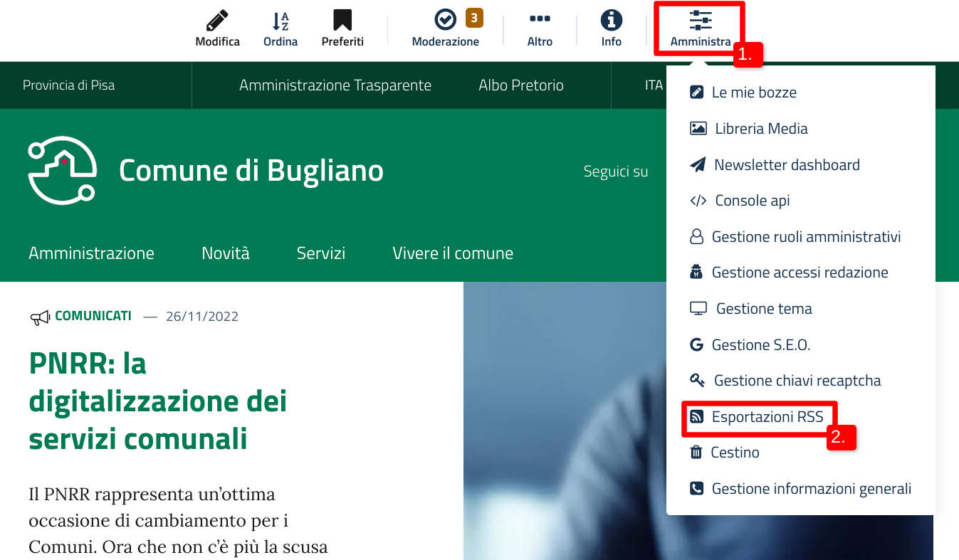
Task: Open the Ordina A-Z sort tool
Action: pyautogui.click(x=281, y=21)
